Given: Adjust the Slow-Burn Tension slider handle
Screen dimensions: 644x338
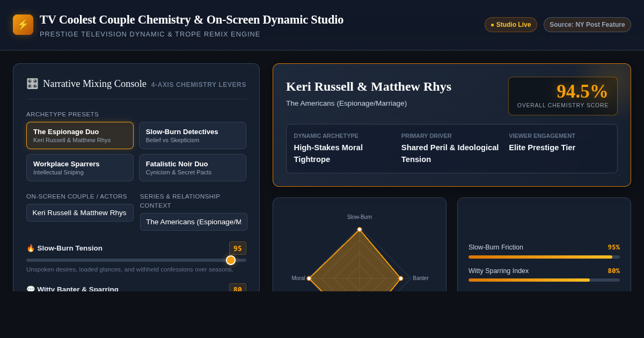Looking at the screenshot, I should (x=231, y=260).
